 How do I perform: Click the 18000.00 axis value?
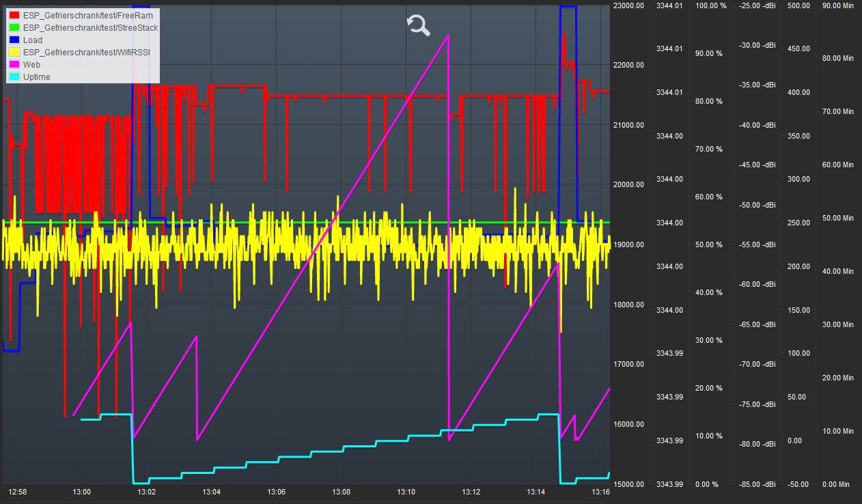click(x=629, y=305)
